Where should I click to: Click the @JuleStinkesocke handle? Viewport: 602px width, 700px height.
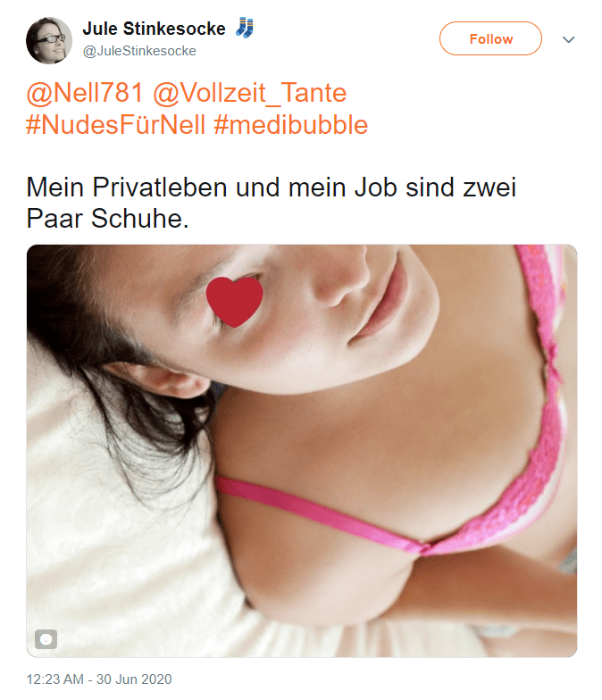(139, 51)
